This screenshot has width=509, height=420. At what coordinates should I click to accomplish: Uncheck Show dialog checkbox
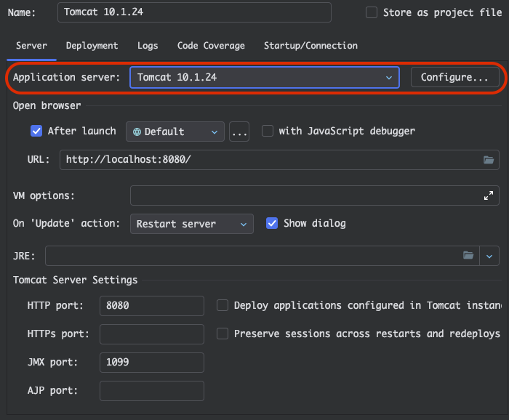click(272, 223)
